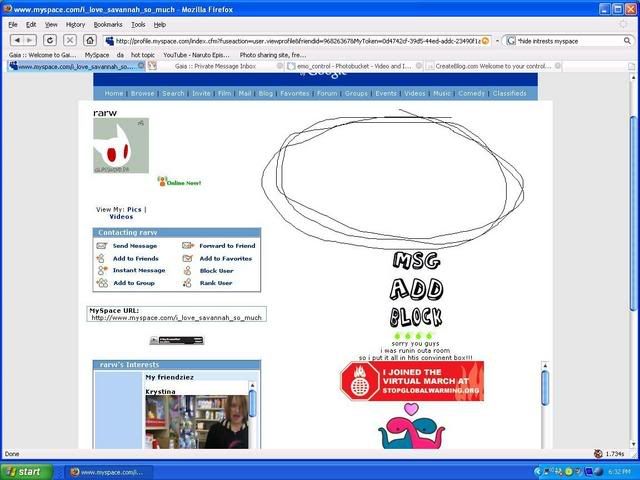Click Krystina's friend photo
Image resolution: width=640 pixels, height=480 pixels.
(x=197, y=422)
